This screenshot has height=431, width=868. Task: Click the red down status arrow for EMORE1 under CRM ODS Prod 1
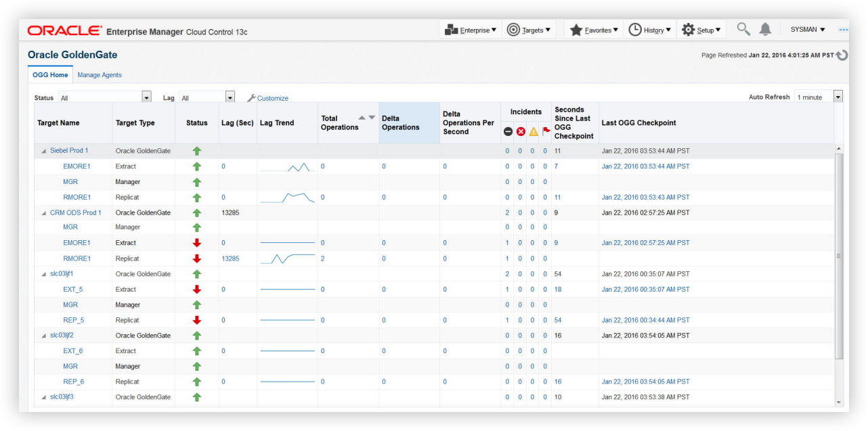coord(197,243)
